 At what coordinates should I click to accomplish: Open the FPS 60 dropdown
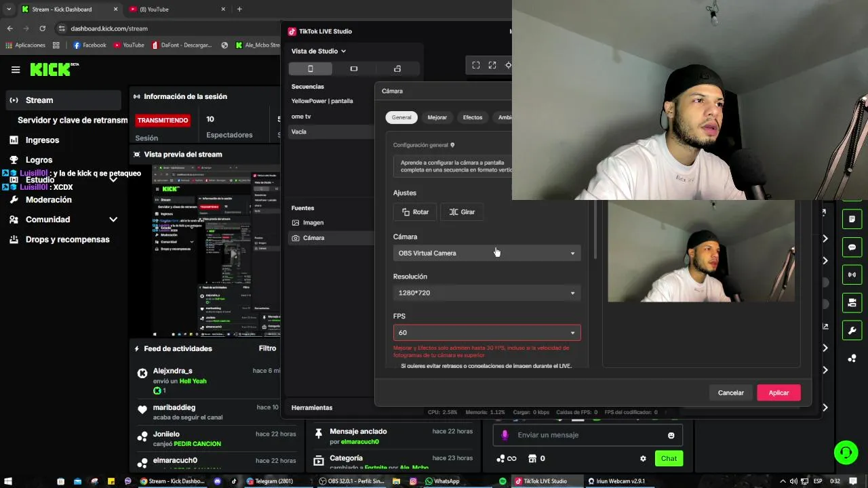pos(487,333)
